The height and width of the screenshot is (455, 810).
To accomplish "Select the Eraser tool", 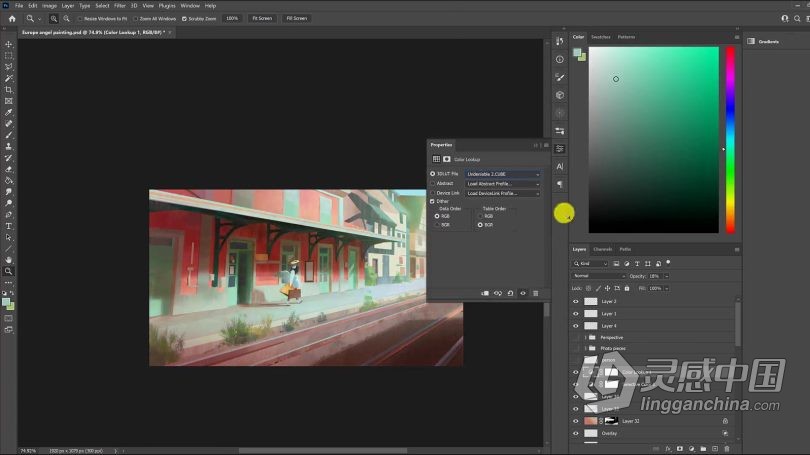I will click(9, 169).
